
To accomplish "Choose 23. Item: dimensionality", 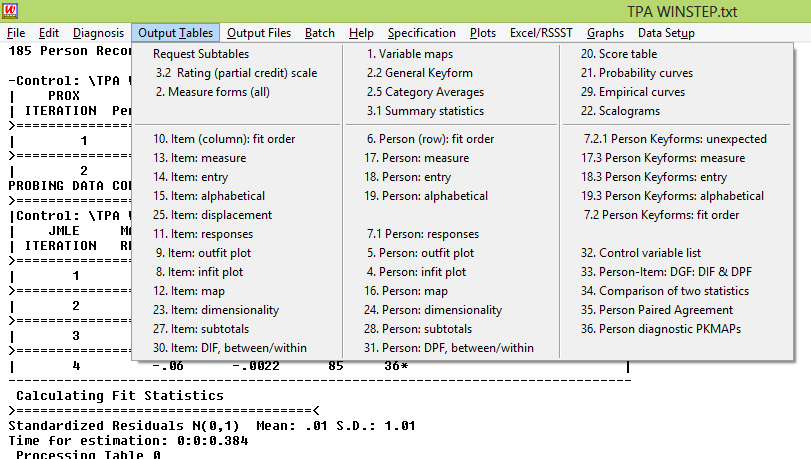I will [216, 310].
